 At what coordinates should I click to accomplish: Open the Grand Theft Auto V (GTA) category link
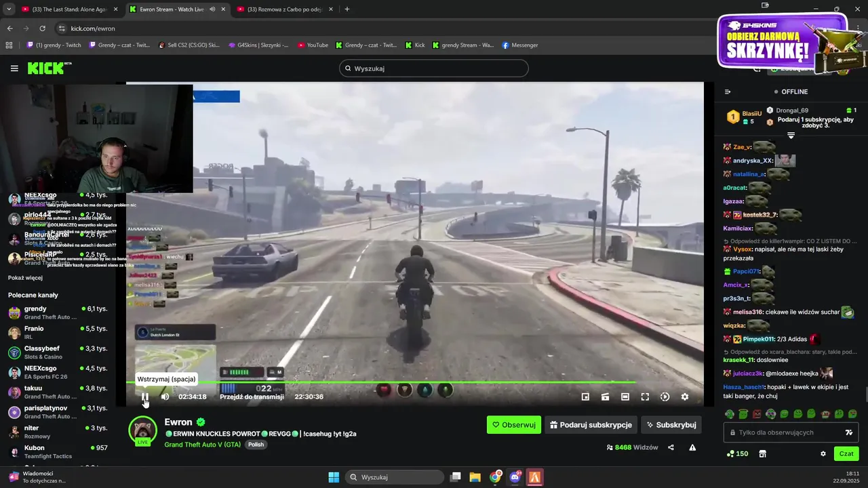pos(203,445)
